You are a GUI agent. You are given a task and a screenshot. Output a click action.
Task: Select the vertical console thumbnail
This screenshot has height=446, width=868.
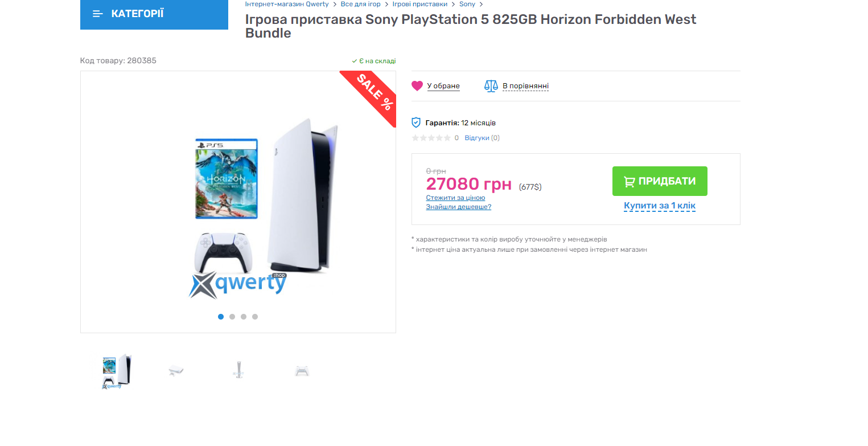(x=238, y=371)
